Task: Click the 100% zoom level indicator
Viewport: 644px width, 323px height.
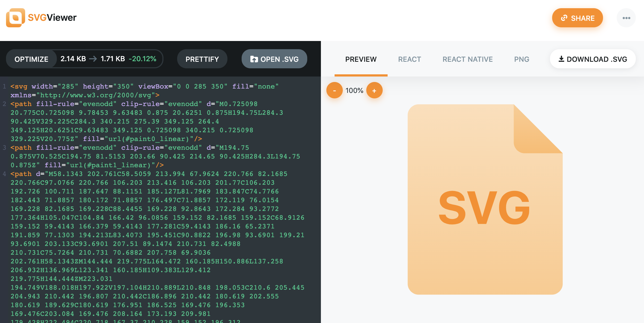Action: (x=354, y=90)
